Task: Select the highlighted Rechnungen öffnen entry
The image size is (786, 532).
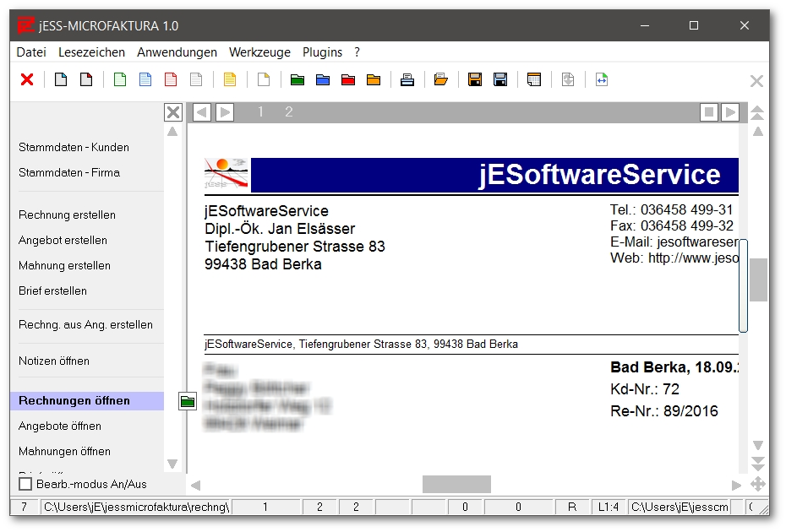Action: coord(87,401)
